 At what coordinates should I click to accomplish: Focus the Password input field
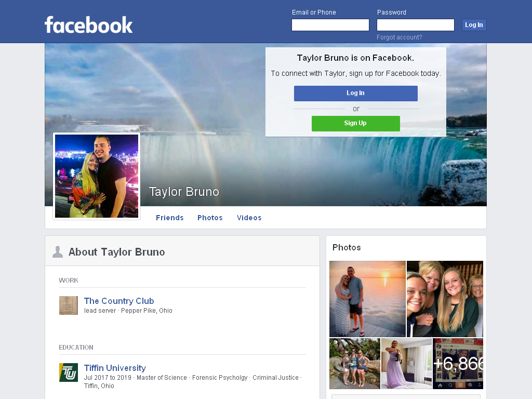click(416, 25)
